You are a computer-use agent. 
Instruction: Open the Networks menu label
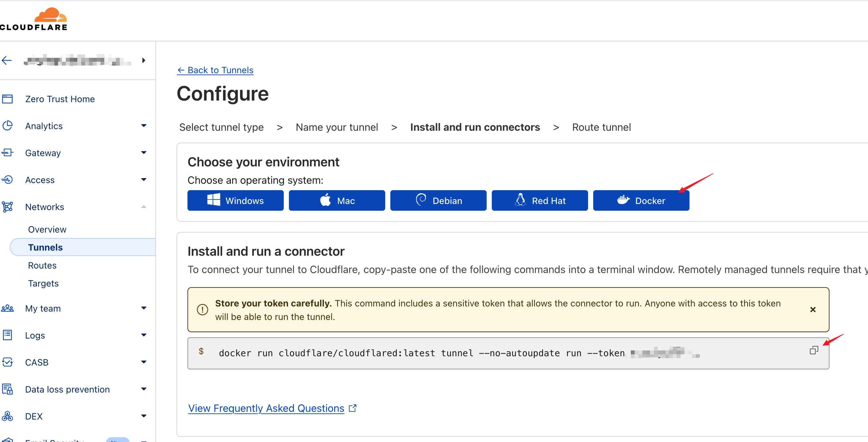point(45,207)
